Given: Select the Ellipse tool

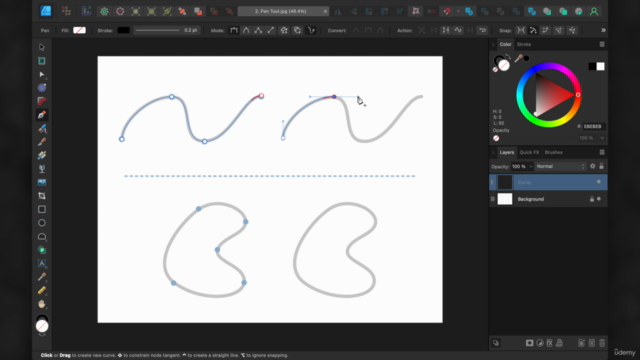Looking at the screenshot, I should [x=42, y=223].
